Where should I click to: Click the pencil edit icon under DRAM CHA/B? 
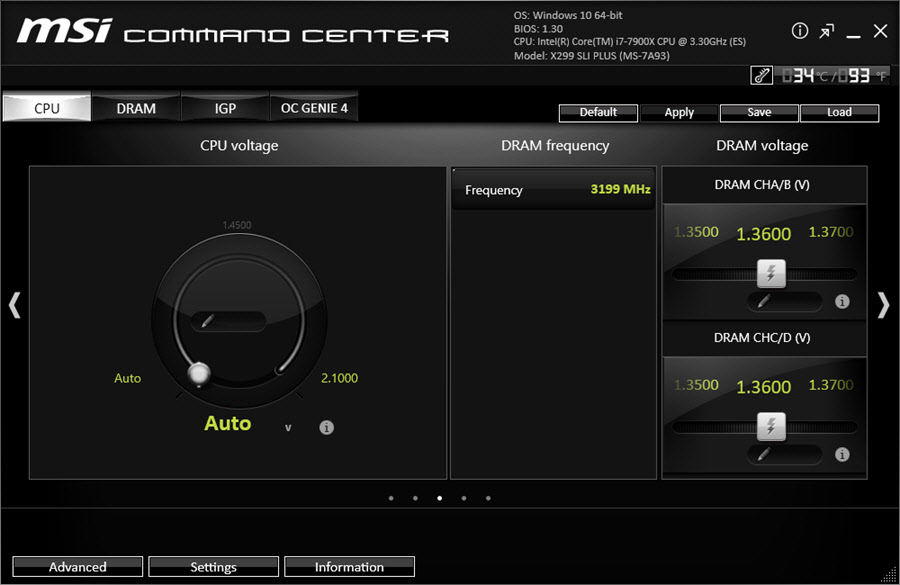[x=764, y=300]
